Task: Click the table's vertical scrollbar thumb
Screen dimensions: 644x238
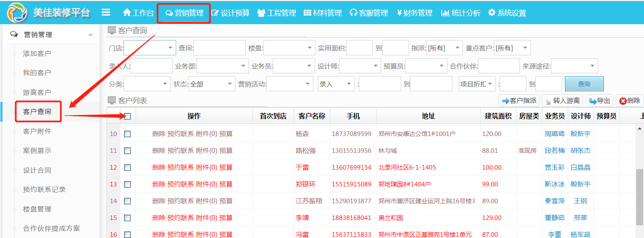Action: point(639,197)
